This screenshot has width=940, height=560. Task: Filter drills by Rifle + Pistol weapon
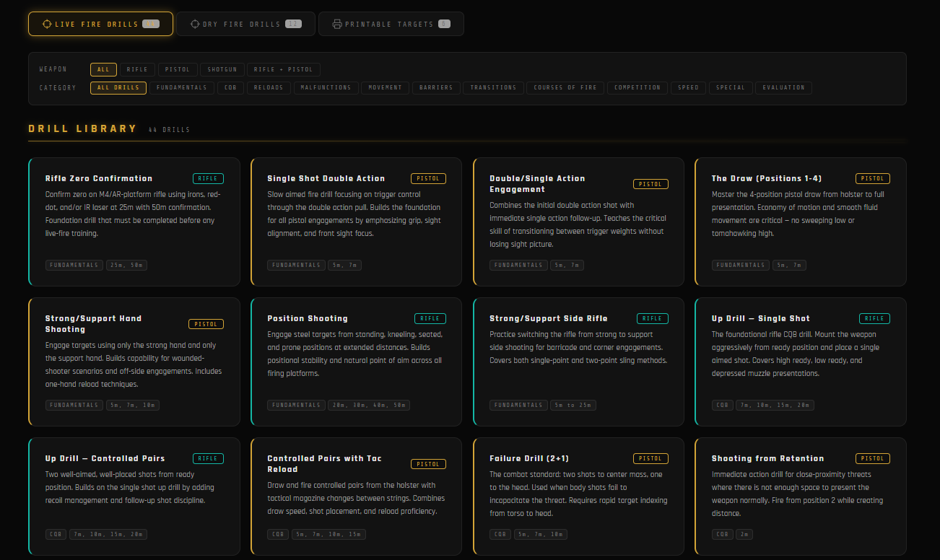coord(284,70)
